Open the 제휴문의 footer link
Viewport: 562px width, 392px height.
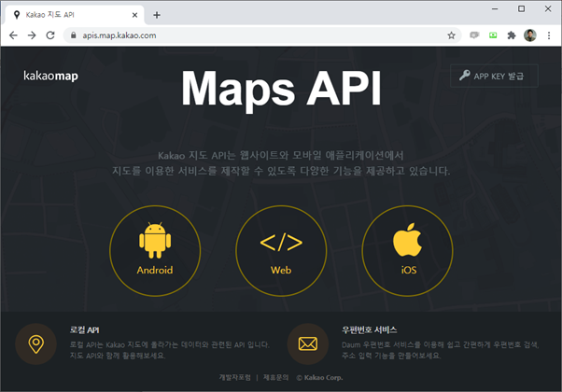(275, 378)
